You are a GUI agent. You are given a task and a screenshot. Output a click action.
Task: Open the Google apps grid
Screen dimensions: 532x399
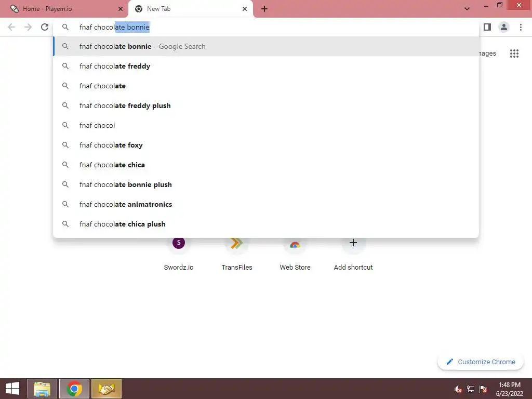(514, 54)
